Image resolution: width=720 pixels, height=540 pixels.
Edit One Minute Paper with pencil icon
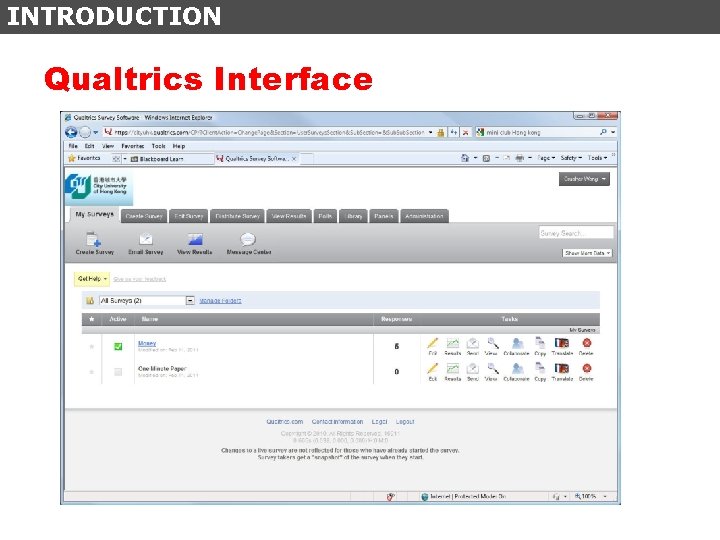pyautogui.click(x=433, y=368)
